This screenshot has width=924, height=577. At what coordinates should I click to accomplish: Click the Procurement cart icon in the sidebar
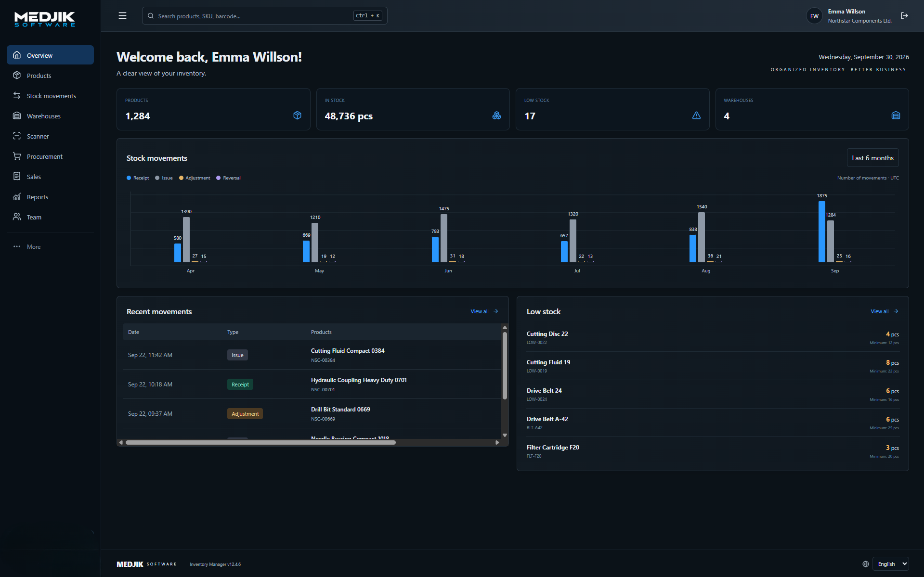[x=17, y=156]
